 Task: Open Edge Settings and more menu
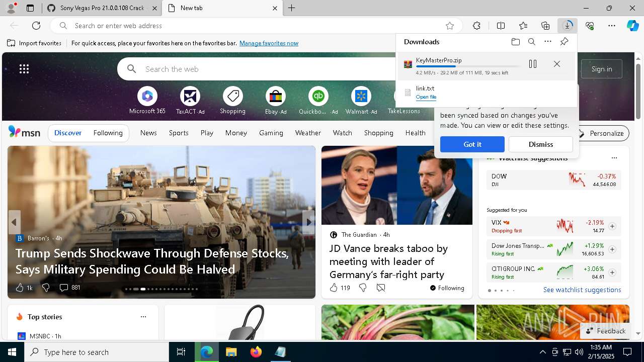pos(612,26)
